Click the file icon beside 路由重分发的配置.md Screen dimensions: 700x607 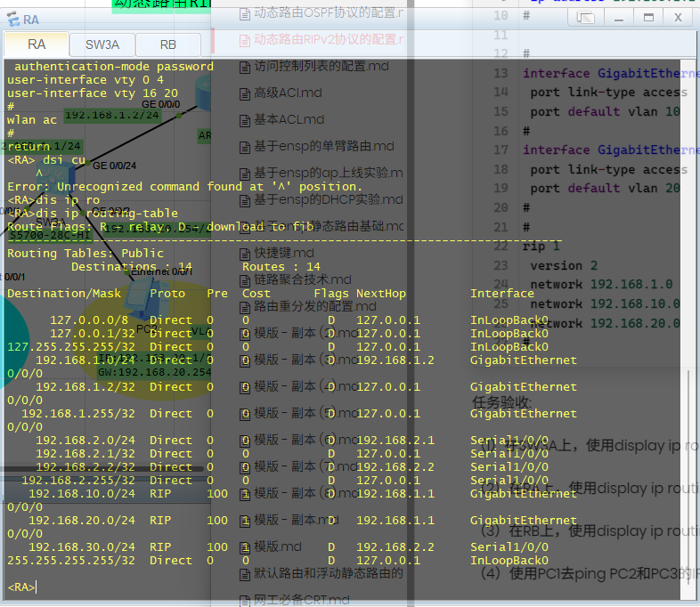pyautogui.click(x=245, y=308)
